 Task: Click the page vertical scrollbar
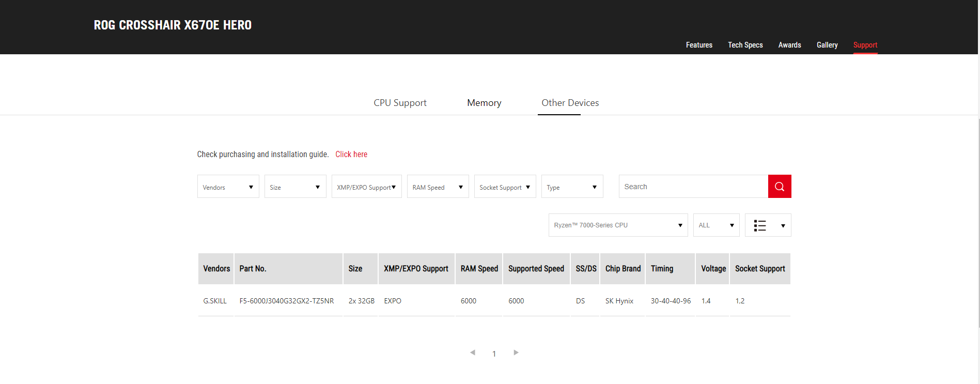coord(978,222)
